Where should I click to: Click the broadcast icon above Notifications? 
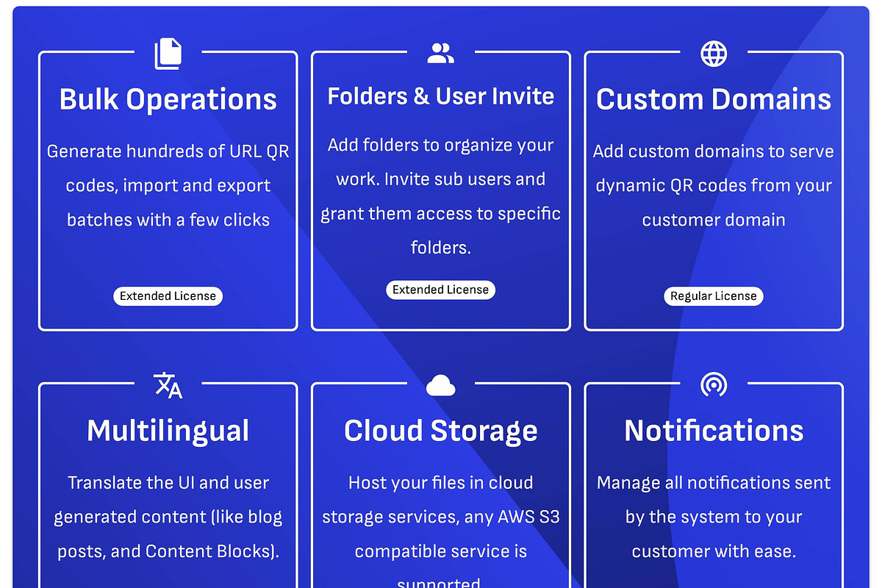(x=714, y=384)
